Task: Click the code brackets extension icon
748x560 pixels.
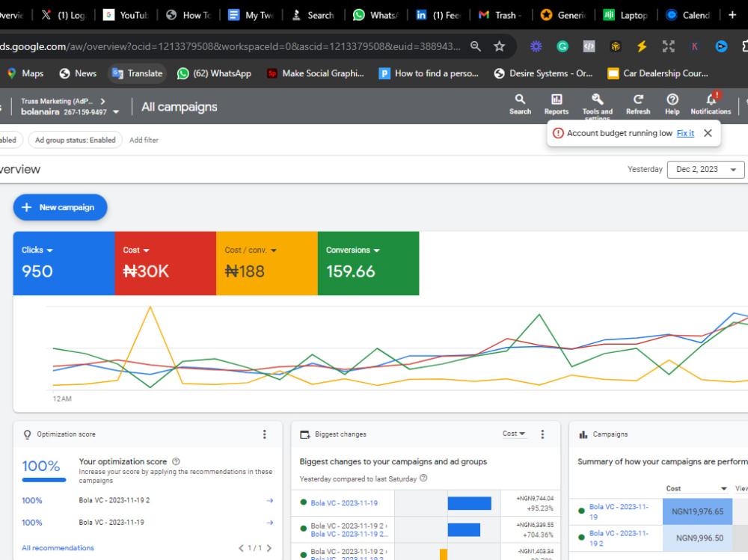Action: (x=589, y=46)
